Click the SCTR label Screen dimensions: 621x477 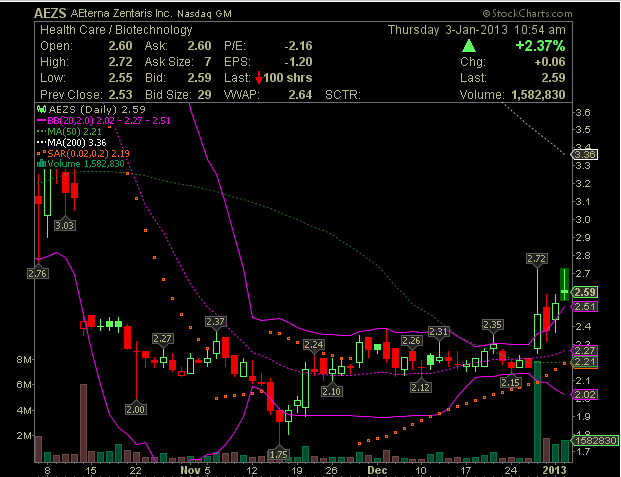pyautogui.click(x=343, y=95)
